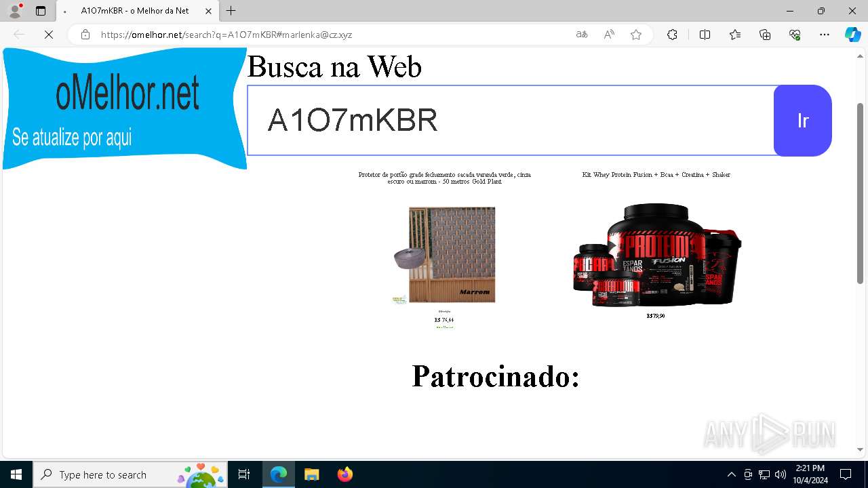Click the page vertical scrollbar thumb
The height and width of the screenshot is (488, 868).
861,193
